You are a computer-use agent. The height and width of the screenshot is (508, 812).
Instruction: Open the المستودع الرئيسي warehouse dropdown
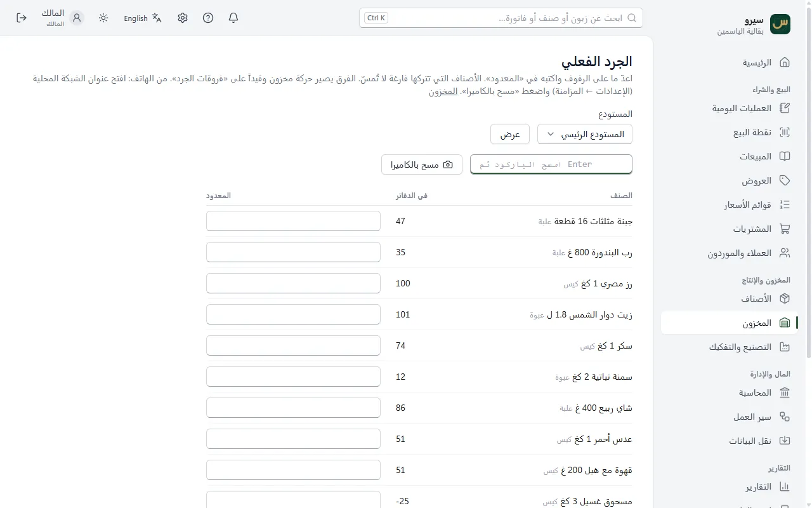(x=585, y=134)
